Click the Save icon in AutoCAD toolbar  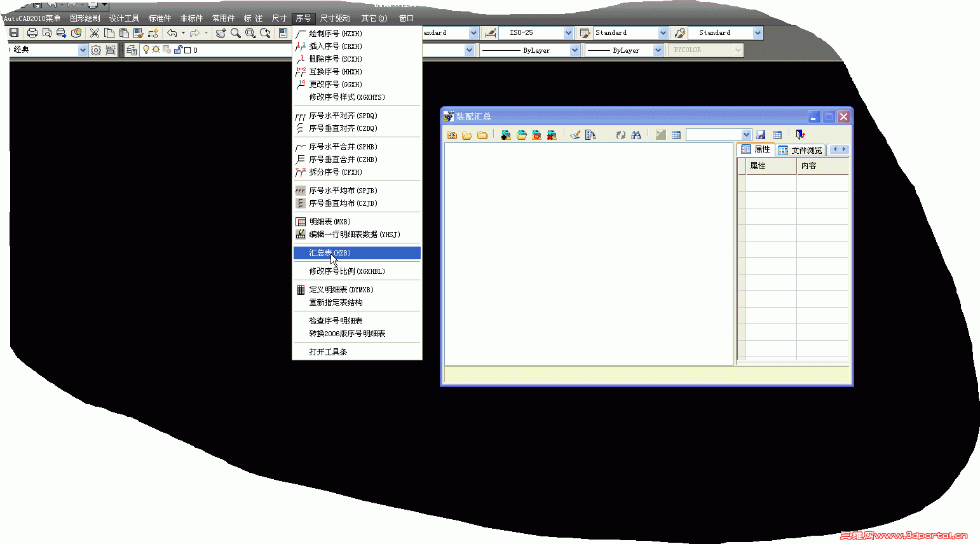tap(14, 33)
